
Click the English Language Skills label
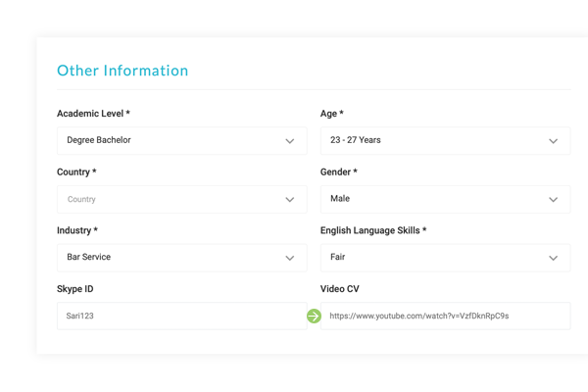(x=373, y=230)
